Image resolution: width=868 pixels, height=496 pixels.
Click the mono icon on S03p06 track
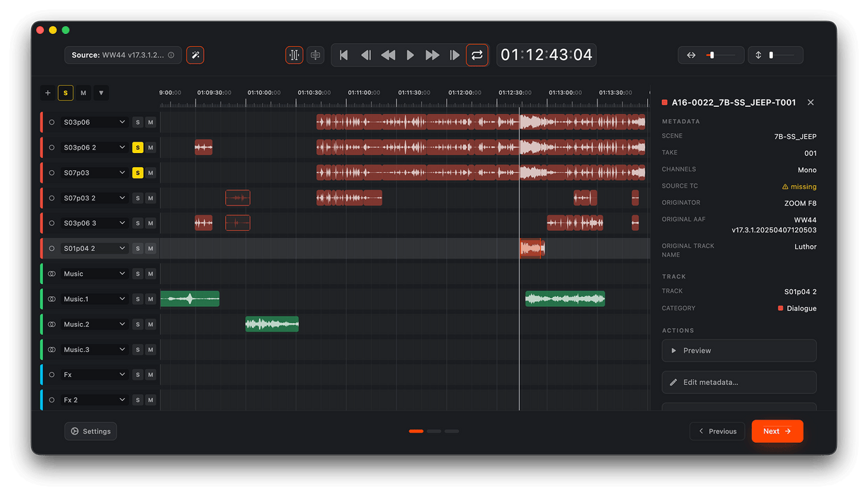click(x=52, y=123)
